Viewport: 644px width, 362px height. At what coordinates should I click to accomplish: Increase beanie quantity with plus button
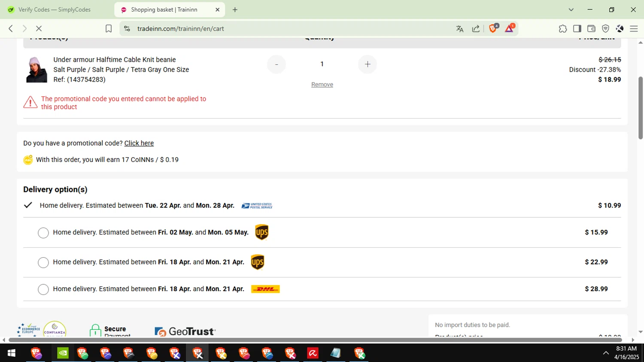pos(368,64)
